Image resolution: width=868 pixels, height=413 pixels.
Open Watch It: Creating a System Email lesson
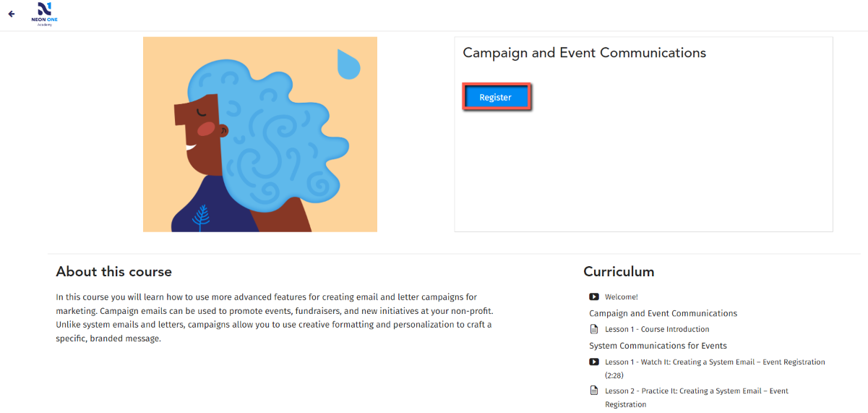(715, 362)
